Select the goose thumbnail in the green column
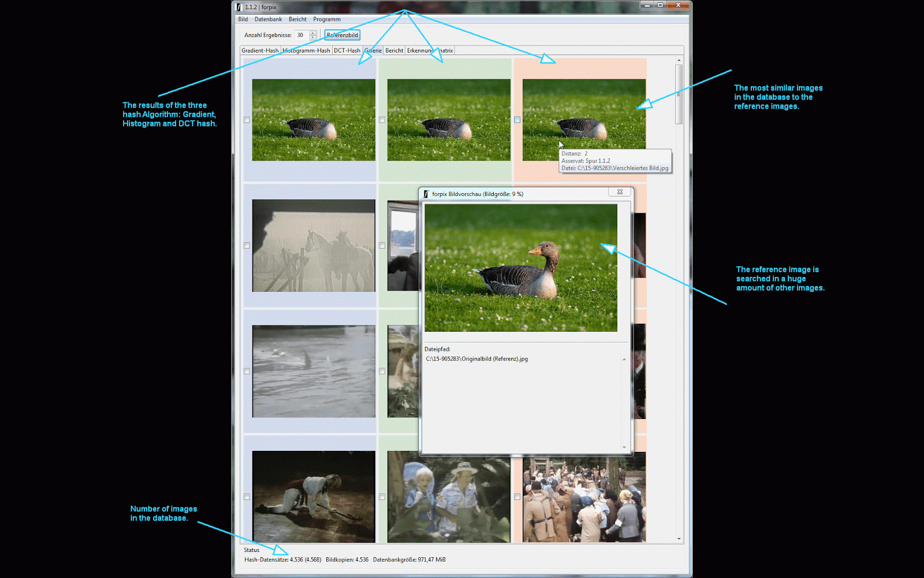The image size is (924, 578). click(x=449, y=120)
